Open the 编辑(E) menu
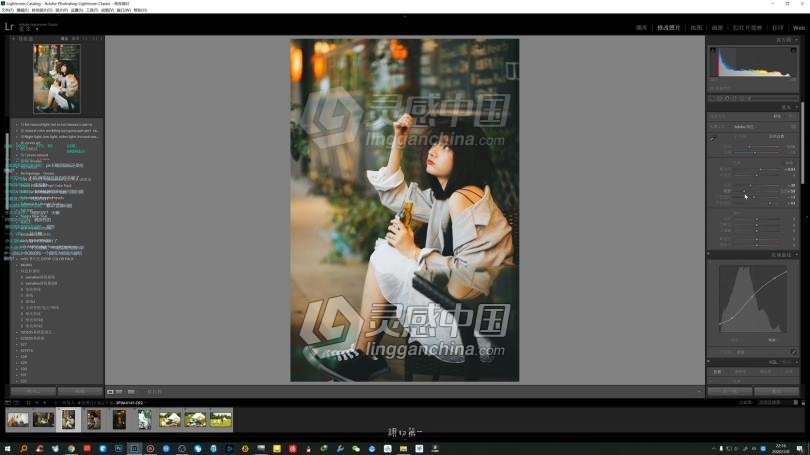Viewport: 810px width, 455px height. tap(23, 10)
